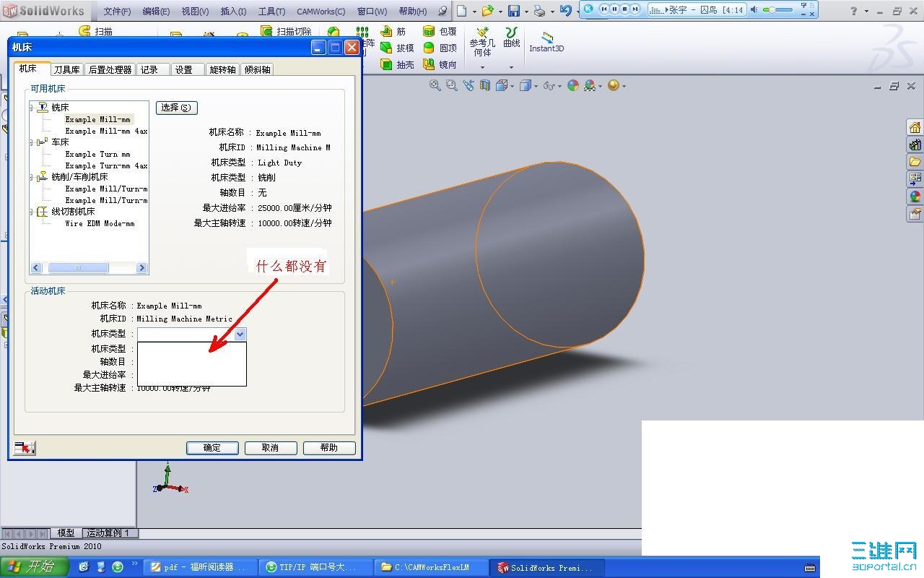Toggle the Instant3D tool
Viewport: 924px width, 578px height.
(x=546, y=43)
